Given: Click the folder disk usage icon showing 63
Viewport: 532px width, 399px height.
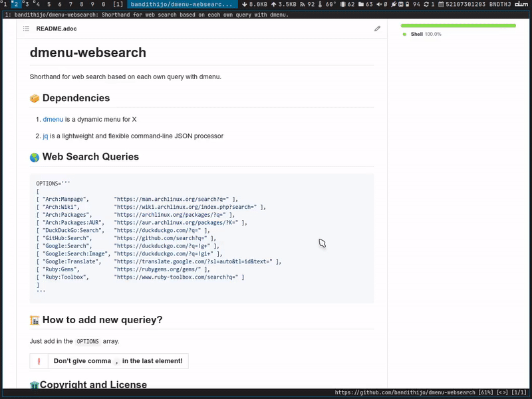Looking at the screenshot, I should point(361,5).
